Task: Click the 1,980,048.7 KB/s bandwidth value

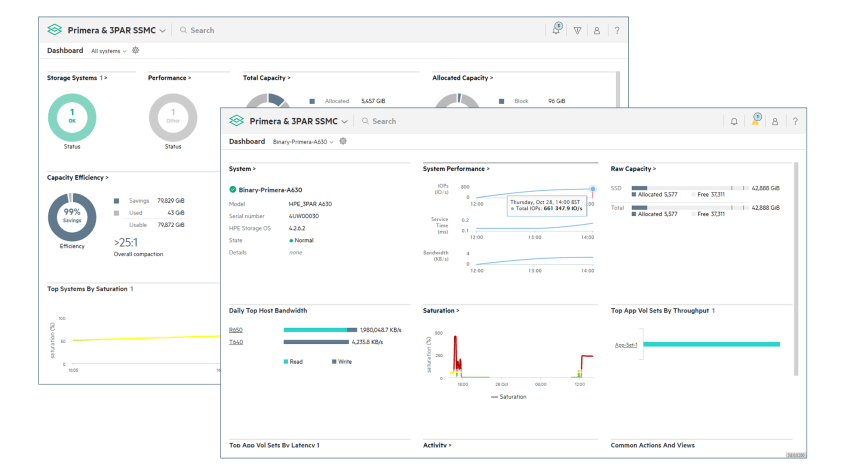Action: (380, 329)
